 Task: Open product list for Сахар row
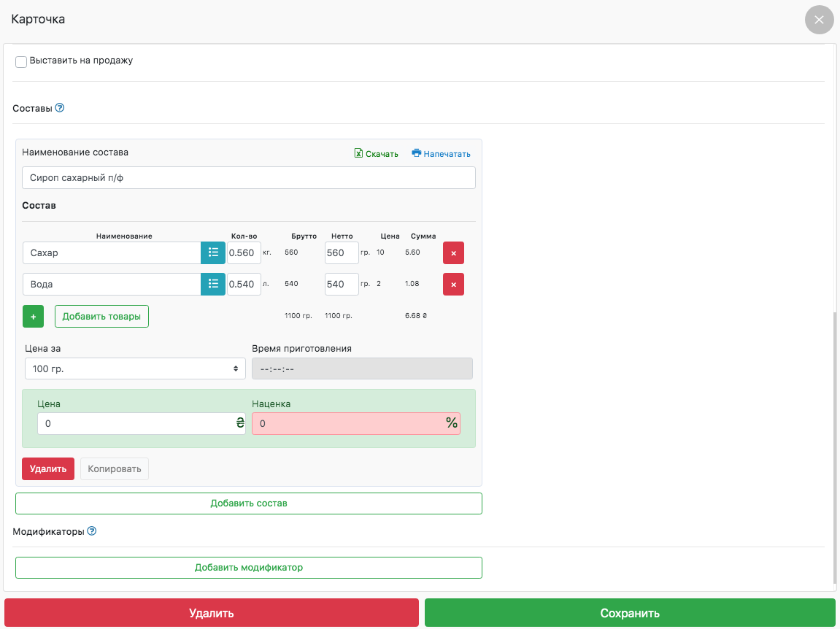213,253
